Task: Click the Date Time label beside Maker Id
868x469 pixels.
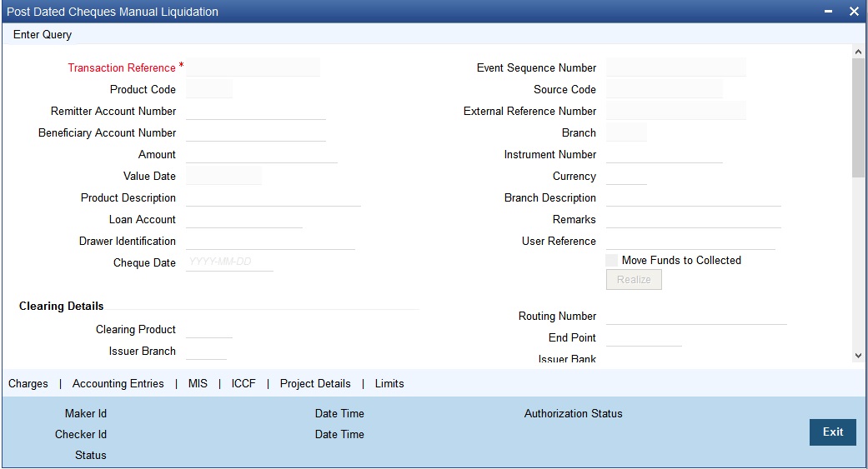Action: (x=339, y=414)
